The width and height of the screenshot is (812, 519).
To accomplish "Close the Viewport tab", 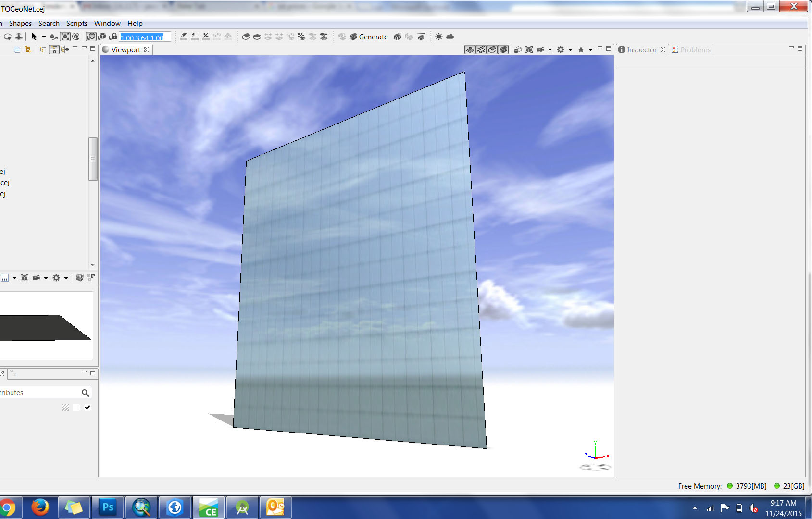I will (x=147, y=49).
